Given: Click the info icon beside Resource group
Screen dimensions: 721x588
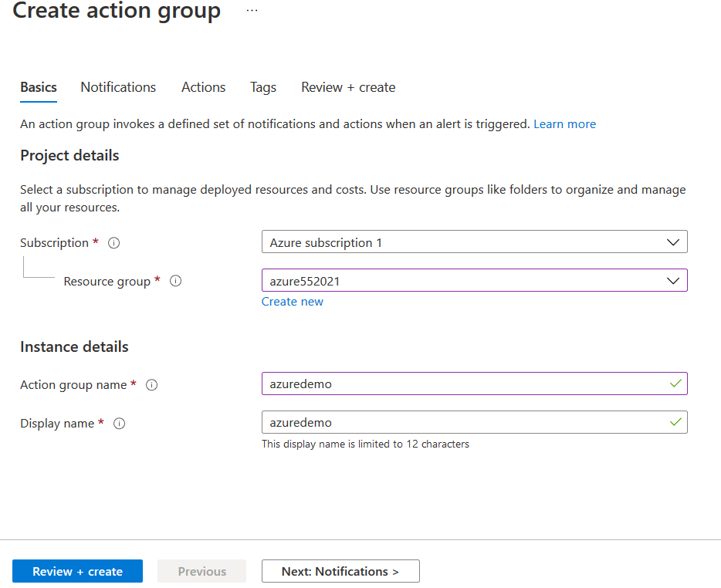Looking at the screenshot, I should click(x=175, y=282).
